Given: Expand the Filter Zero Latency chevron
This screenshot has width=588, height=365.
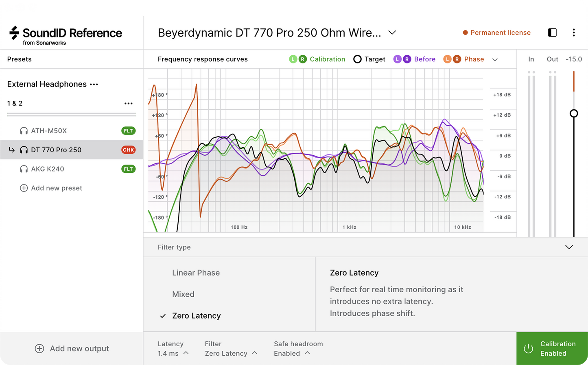Looking at the screenshot, I should [x=255, y=353].
